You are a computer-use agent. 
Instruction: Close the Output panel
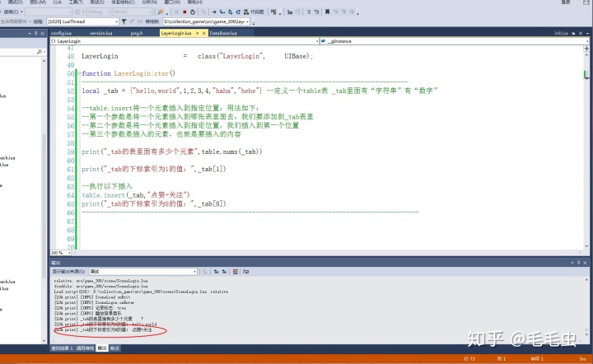585,263
